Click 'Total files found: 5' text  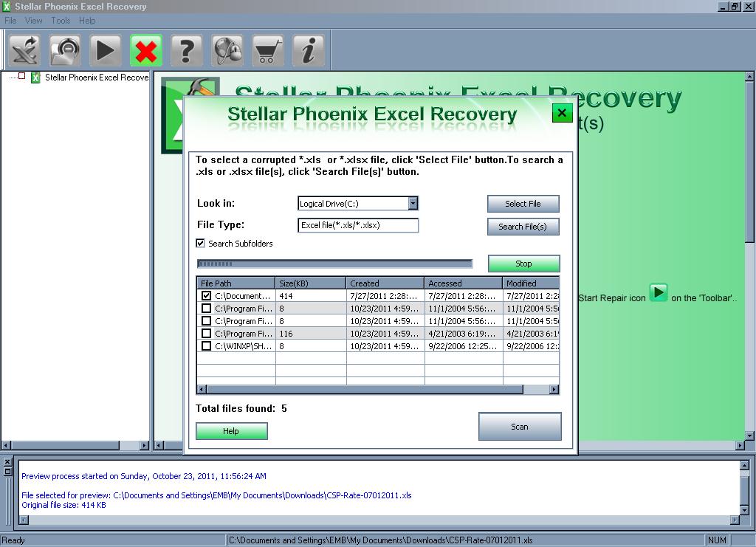click(241, 409)
